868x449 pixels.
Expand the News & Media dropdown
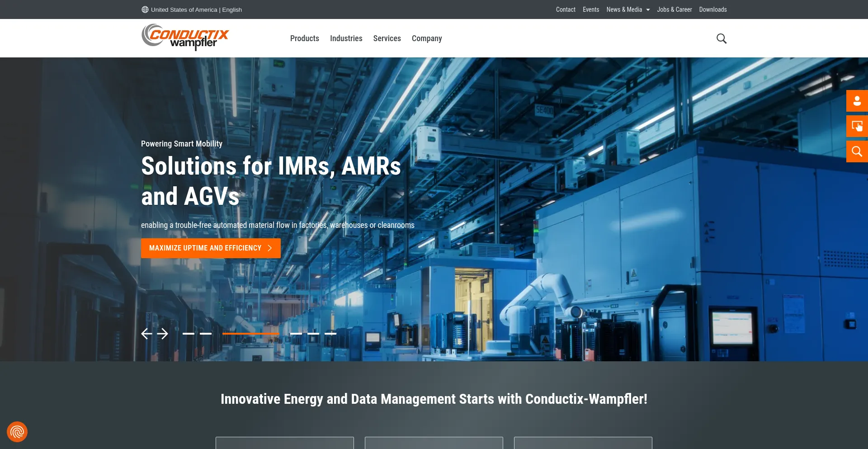click(627, 9)
